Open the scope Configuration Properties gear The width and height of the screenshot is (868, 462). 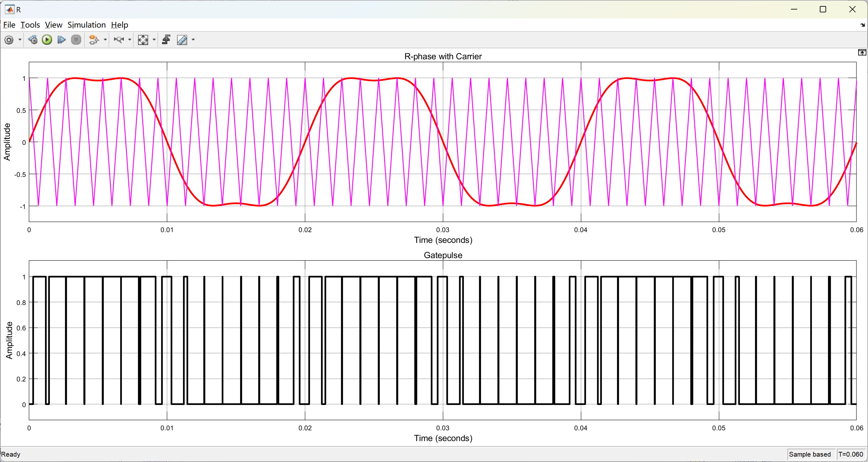[x=9, y=40]
